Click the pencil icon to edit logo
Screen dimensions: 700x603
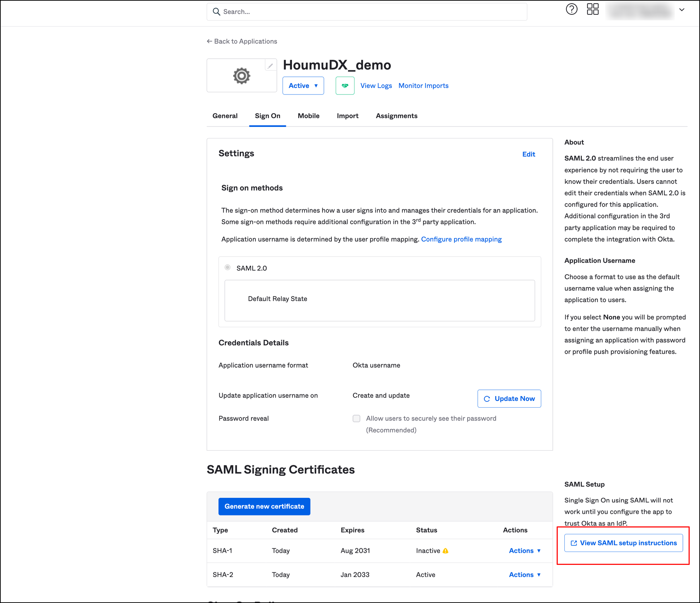pos(270,65)
